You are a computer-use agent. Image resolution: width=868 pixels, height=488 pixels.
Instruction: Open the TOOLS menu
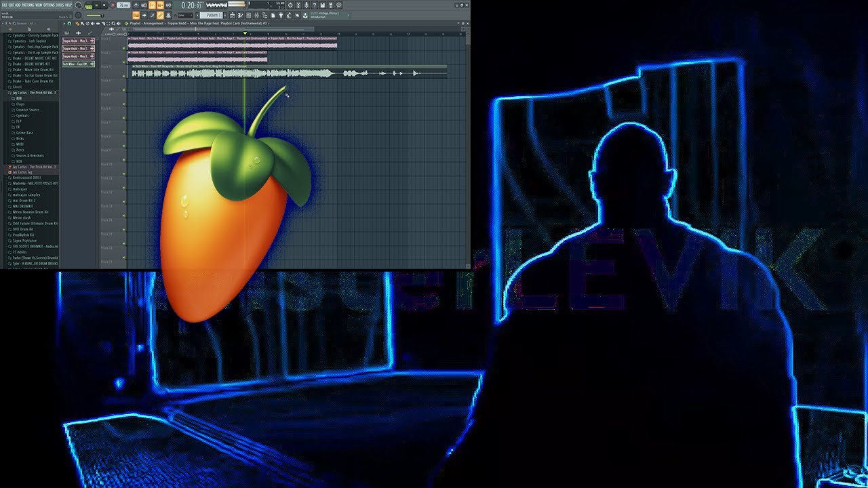tap(60, 5)
